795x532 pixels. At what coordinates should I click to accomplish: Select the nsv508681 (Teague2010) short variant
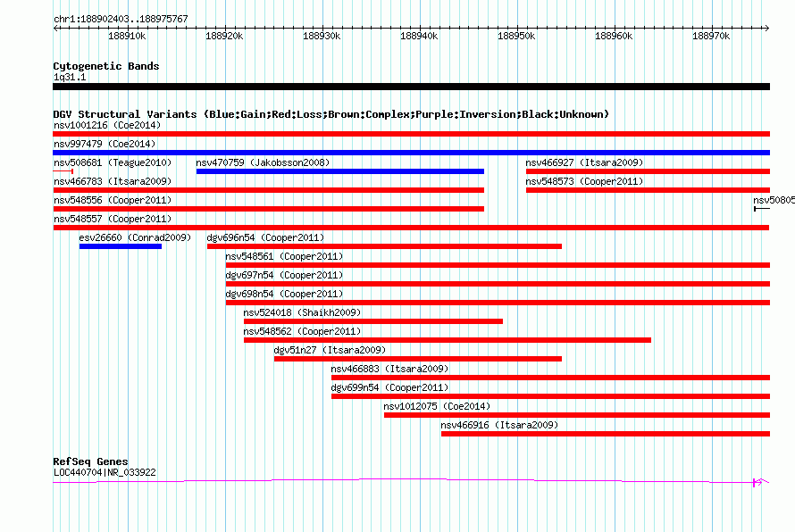[x=63, y=171]
